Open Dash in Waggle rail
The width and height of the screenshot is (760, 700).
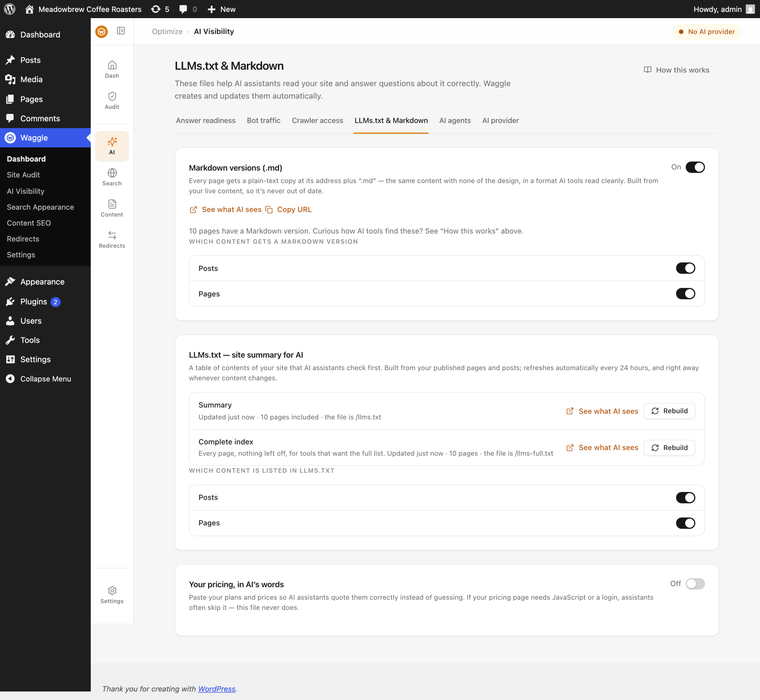coord(112,70)
